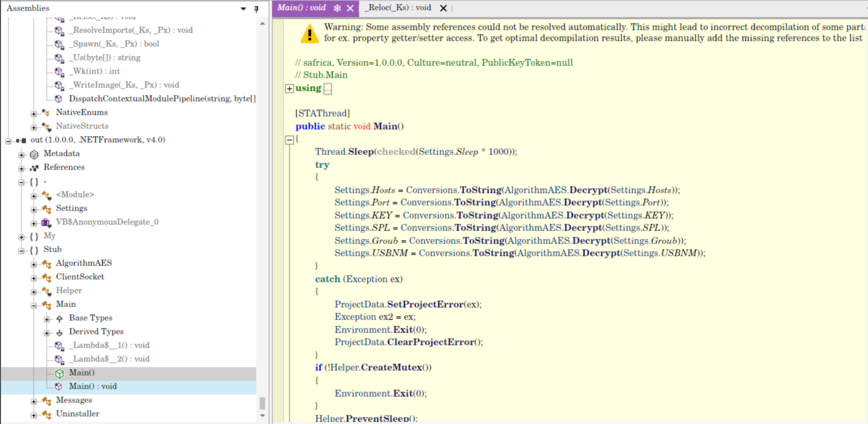The height and width of the screenshot is (424, 868).
Task: Click the SetProjectError method link
Action: pyautogui.click(x=425, y=304)
